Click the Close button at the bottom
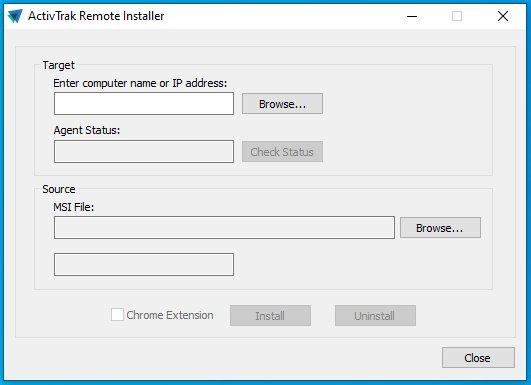The width and height of the screenshot is (531, 385). (x=478, y=358)
